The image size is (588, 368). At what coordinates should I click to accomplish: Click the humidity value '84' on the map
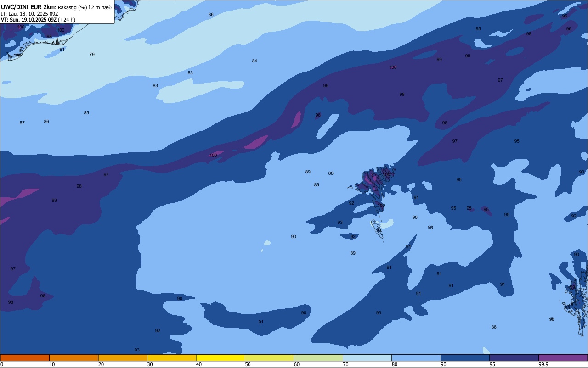[x=254, y=61]
